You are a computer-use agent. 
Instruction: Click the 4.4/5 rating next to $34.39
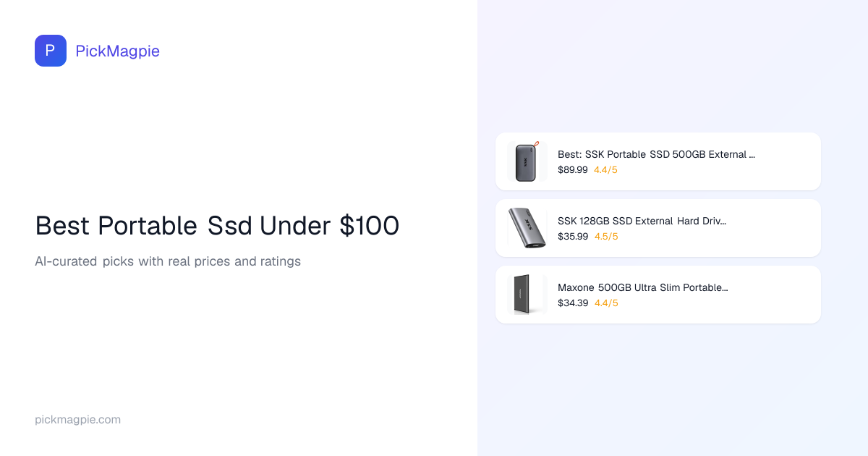606,303
